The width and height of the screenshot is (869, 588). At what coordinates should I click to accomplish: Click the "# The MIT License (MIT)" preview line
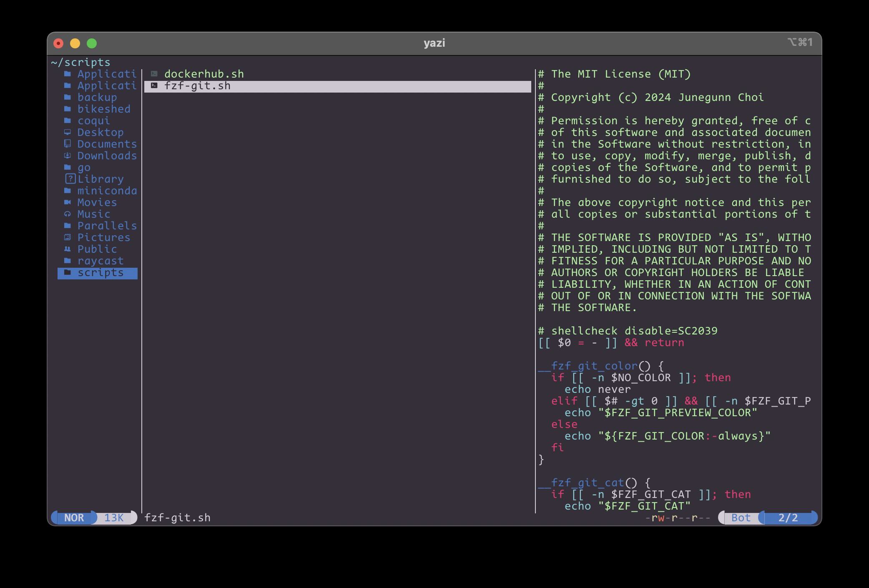pos(614,74)
